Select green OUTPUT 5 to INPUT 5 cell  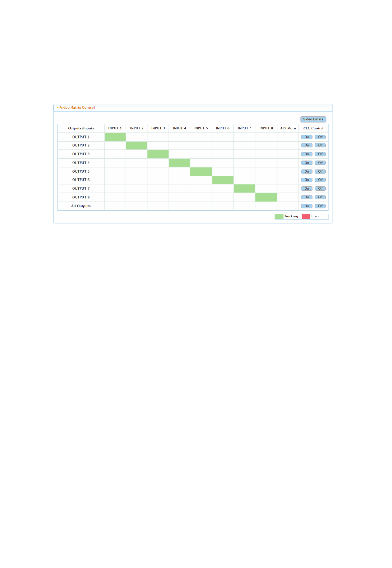[201, 172]
